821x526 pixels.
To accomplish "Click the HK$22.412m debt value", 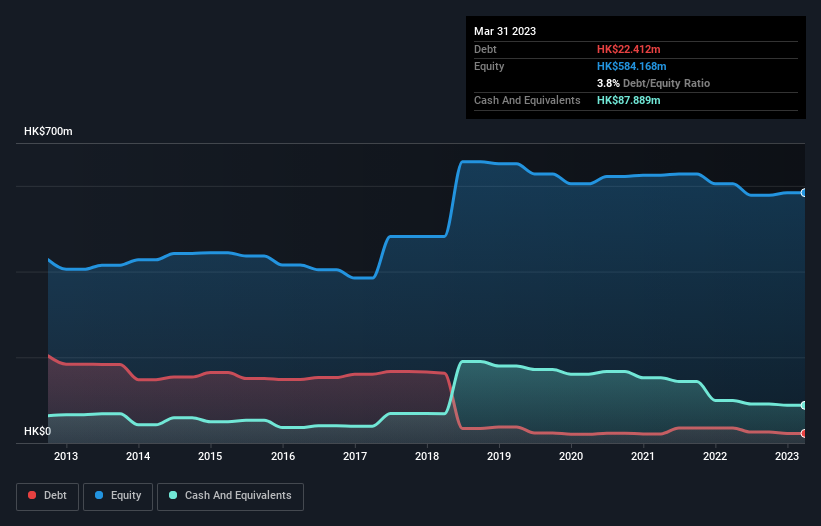I will click(628, 49).
